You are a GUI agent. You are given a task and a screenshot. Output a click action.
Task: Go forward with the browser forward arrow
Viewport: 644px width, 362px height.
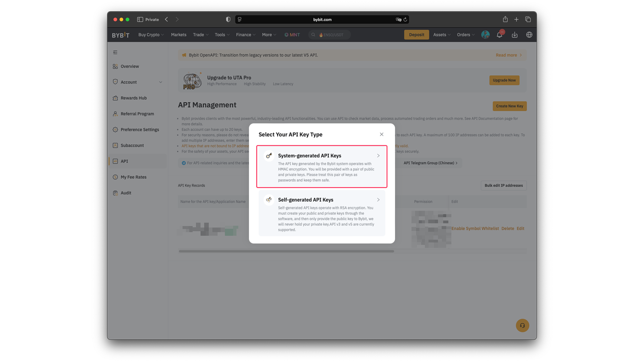click(177, 19)
